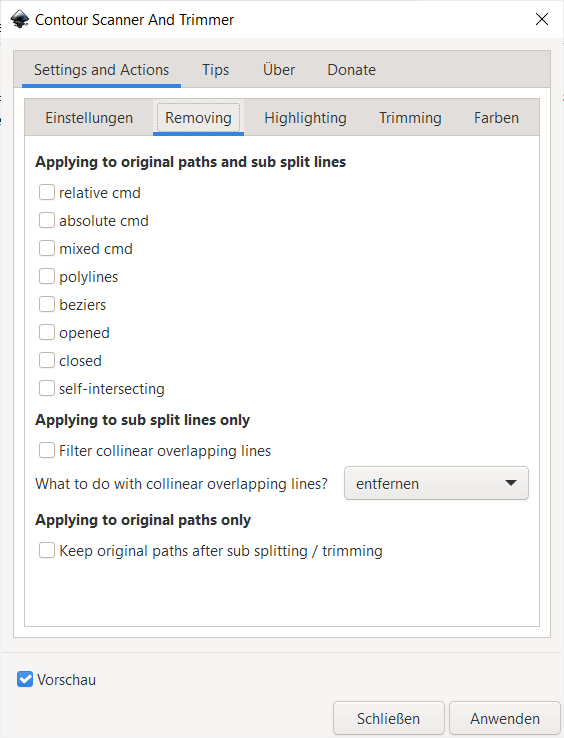Go to the Donate tab
The height and width of the screenshot is (738, 564).
tap(352, 70)
